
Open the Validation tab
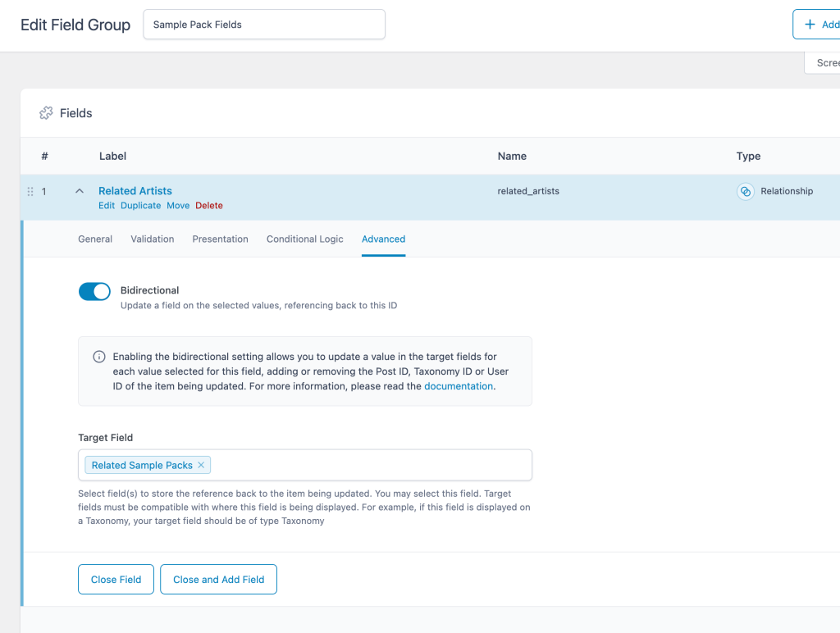(x=152, y=239)
